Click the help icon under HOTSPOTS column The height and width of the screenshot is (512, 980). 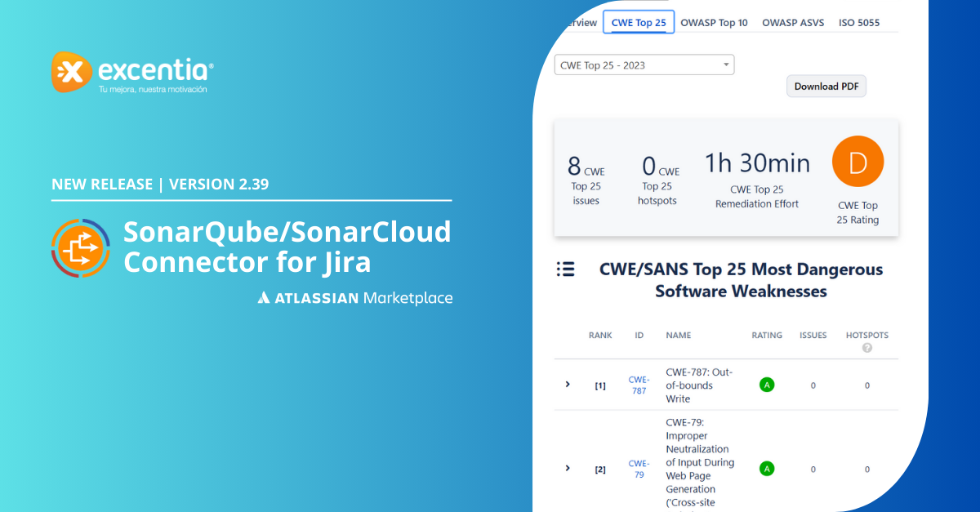867,348
